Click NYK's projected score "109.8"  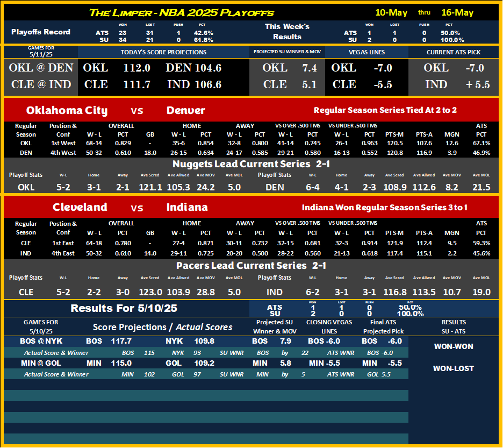point(204,341)
